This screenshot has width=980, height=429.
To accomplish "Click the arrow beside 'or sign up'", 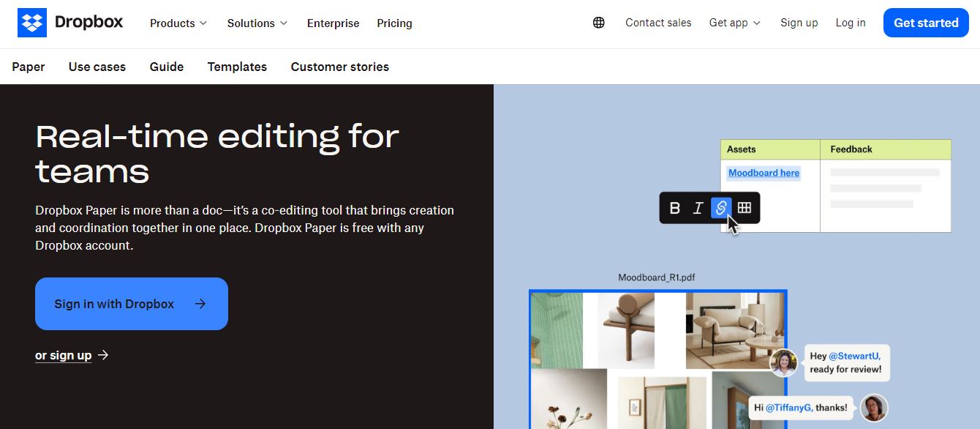I will click(103, 355).
